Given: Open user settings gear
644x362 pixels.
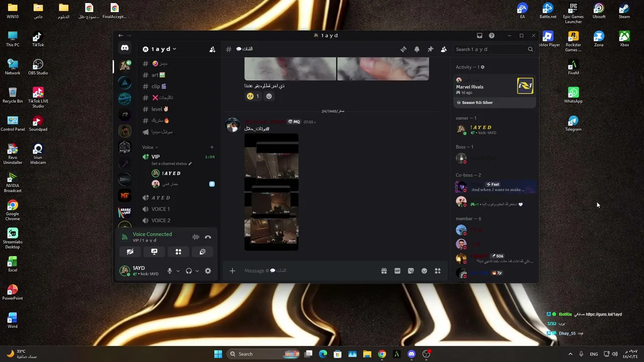Looking at the screenshot, I should click(x=208, y=271).
